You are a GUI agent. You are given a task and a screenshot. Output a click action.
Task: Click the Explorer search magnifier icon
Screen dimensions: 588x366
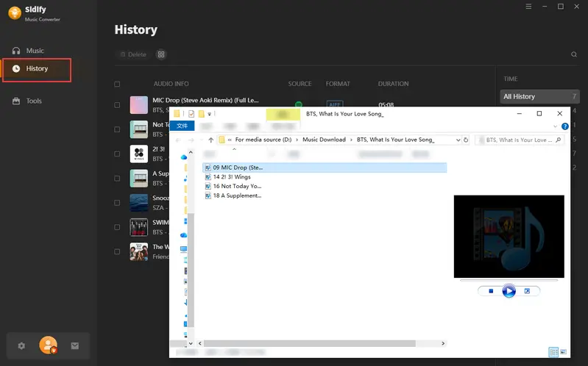coord(559,140)
